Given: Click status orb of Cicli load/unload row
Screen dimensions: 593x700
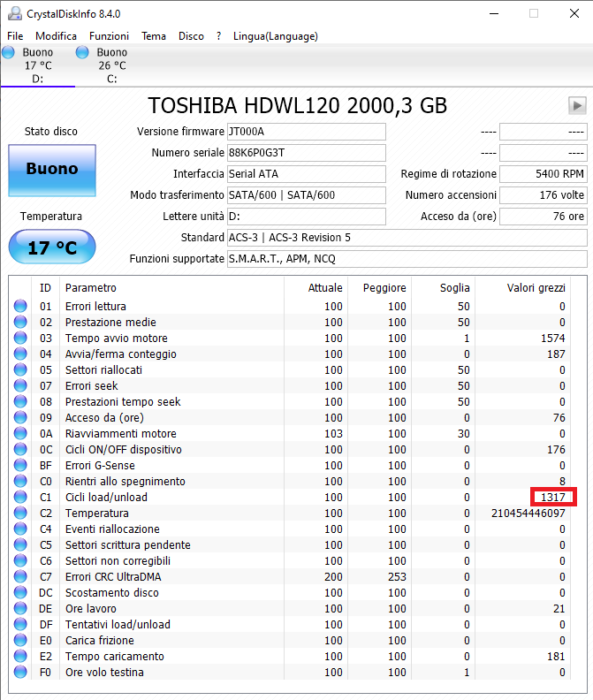Looking at the screenshot, I should pyautogui.click(x=20, y=497).
